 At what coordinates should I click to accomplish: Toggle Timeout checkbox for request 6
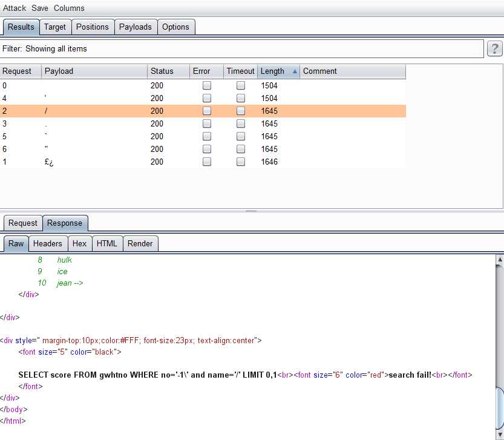[x=240, y=149]
